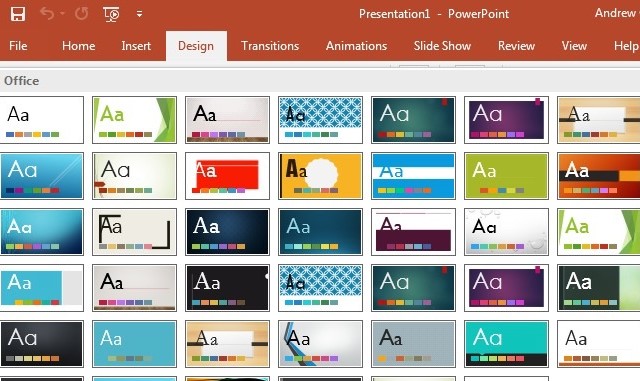Viewport: 640px width, 381px height.
Task: Apply the teal theme with black bottom bar
Action: click(x=507, y=344)
